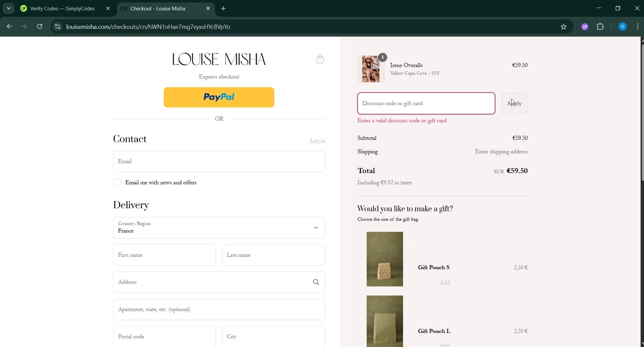Add Gift Pouch S to order

click(445, 282)
